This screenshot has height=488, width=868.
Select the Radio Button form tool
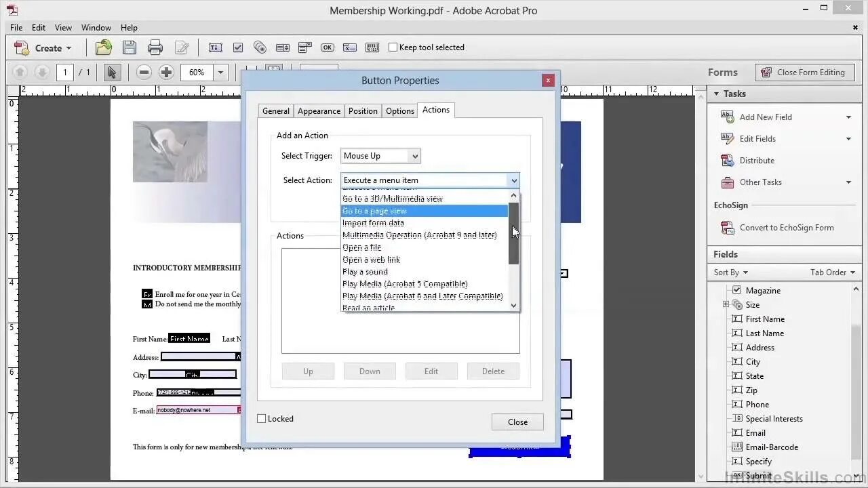click(x=260, y=47)
